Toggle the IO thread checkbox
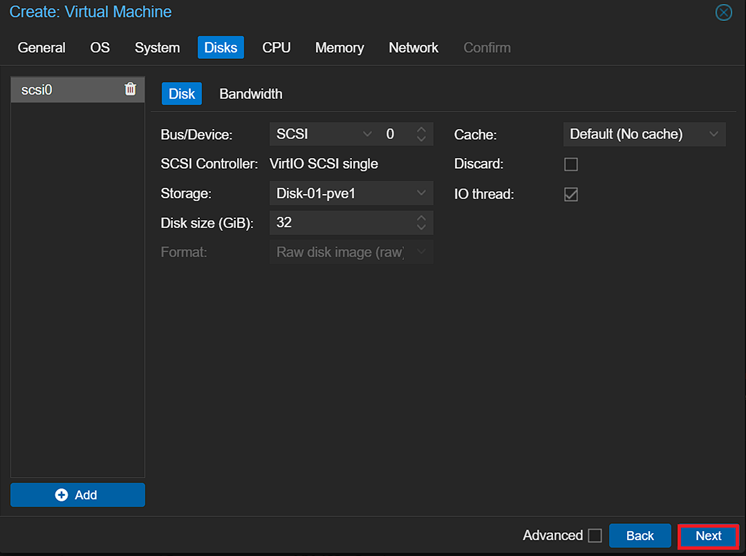This screenshot has height=556, width=746. pos(571,194)
